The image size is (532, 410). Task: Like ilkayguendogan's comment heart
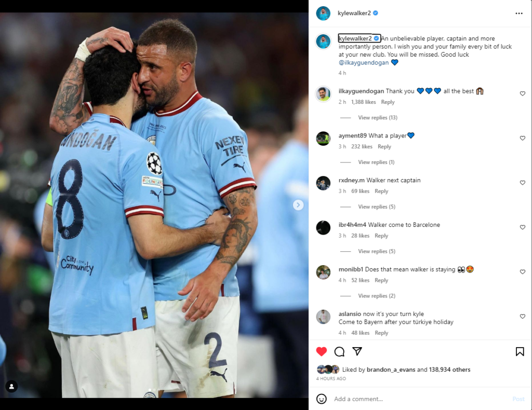click(523, 93)
